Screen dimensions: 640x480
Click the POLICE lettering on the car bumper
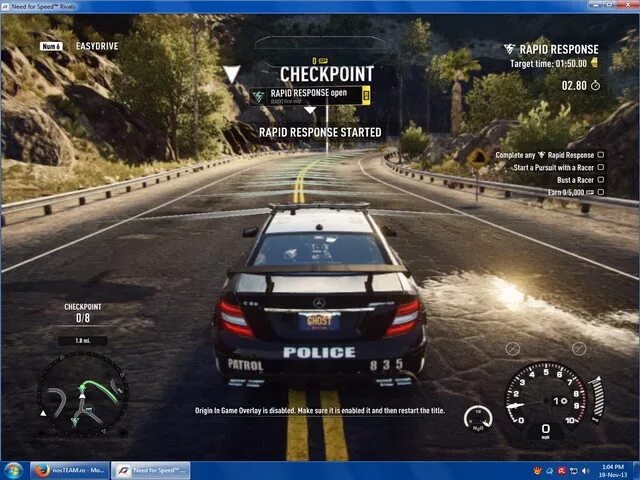pos(319,353)
